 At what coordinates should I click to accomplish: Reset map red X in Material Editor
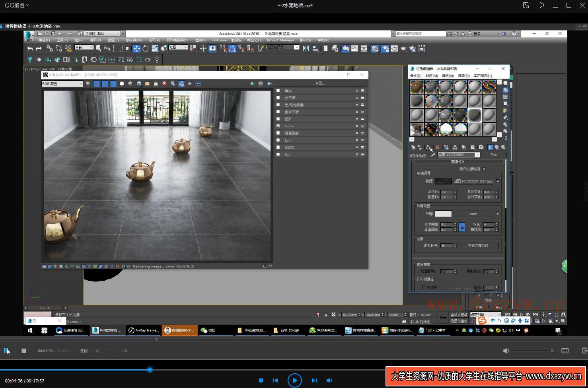[437, 147]
